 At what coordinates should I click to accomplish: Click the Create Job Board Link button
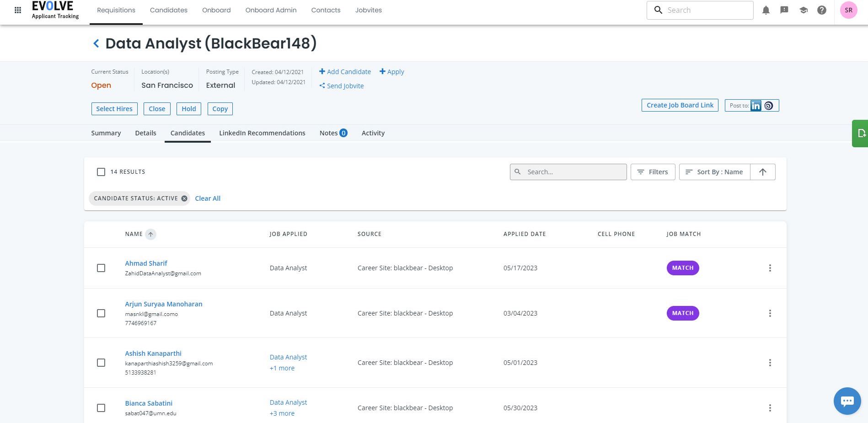[680, 105]
